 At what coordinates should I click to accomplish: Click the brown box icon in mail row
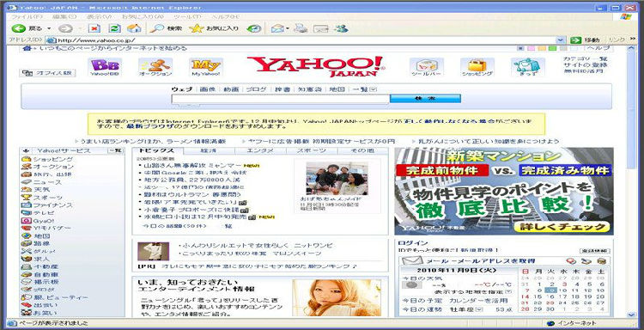tap(601, 261)
